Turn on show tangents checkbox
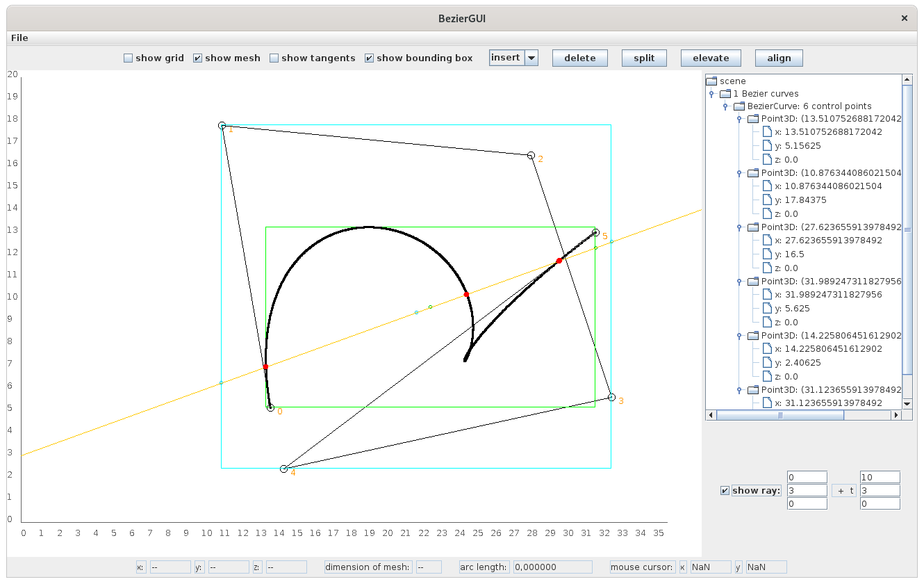Viewport: 924px width, 584px height. pyautogui.click(x=274, y=58)
